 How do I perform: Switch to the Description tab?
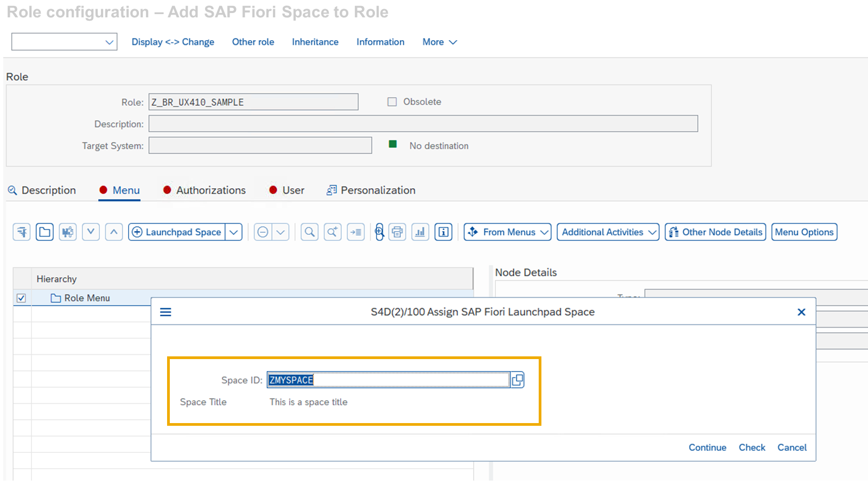pyautogui.click(x=42, y=190)
